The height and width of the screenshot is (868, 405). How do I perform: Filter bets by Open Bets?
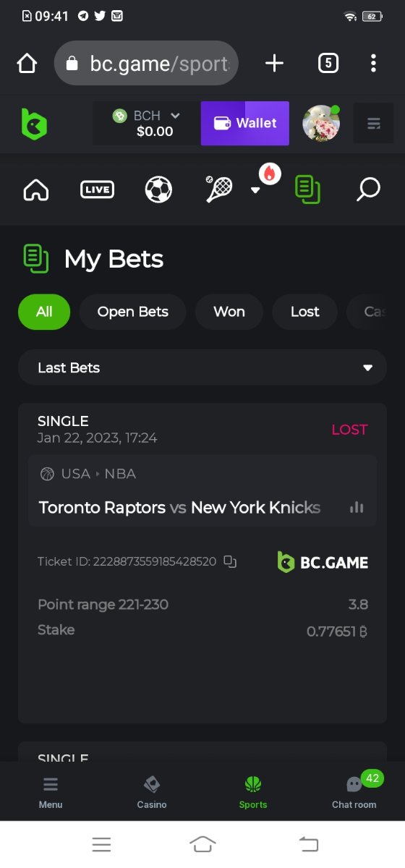click(133, 312)
